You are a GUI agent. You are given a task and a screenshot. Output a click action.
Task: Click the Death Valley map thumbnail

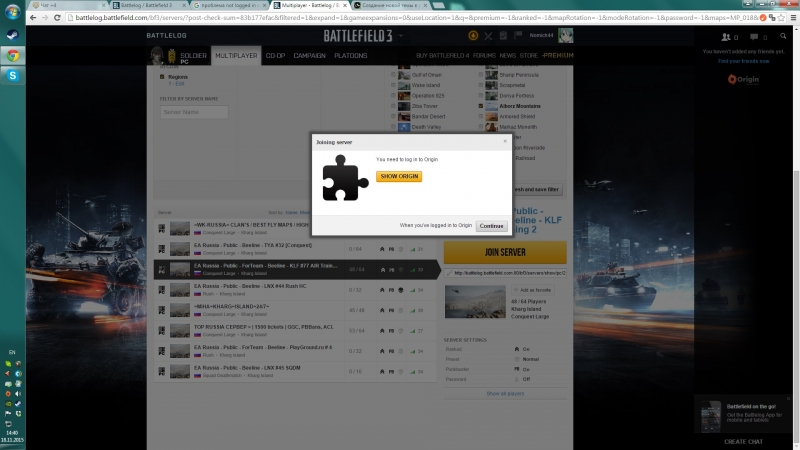click(404, 127)
